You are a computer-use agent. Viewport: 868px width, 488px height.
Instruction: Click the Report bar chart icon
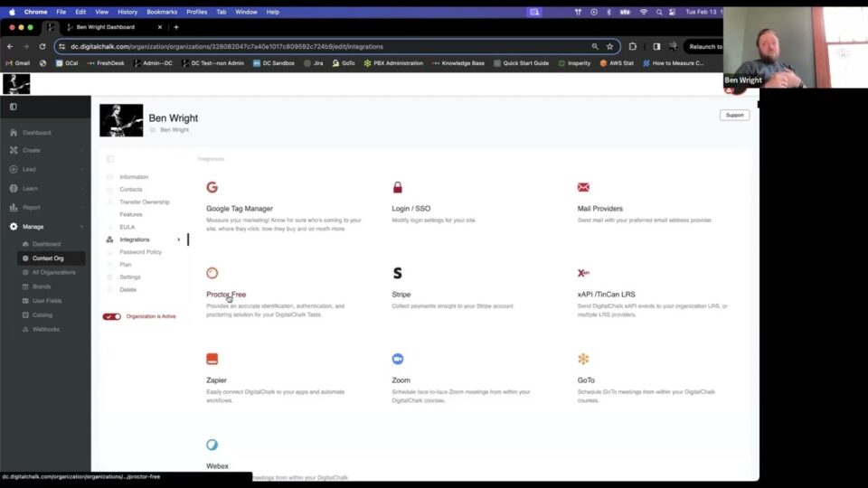click(14, 208)
